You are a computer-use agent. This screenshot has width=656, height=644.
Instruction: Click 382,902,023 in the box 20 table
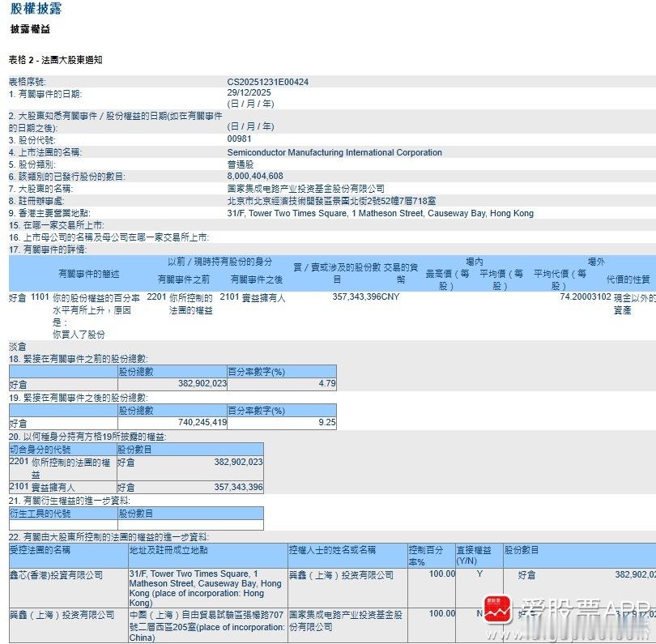point(238,462)
